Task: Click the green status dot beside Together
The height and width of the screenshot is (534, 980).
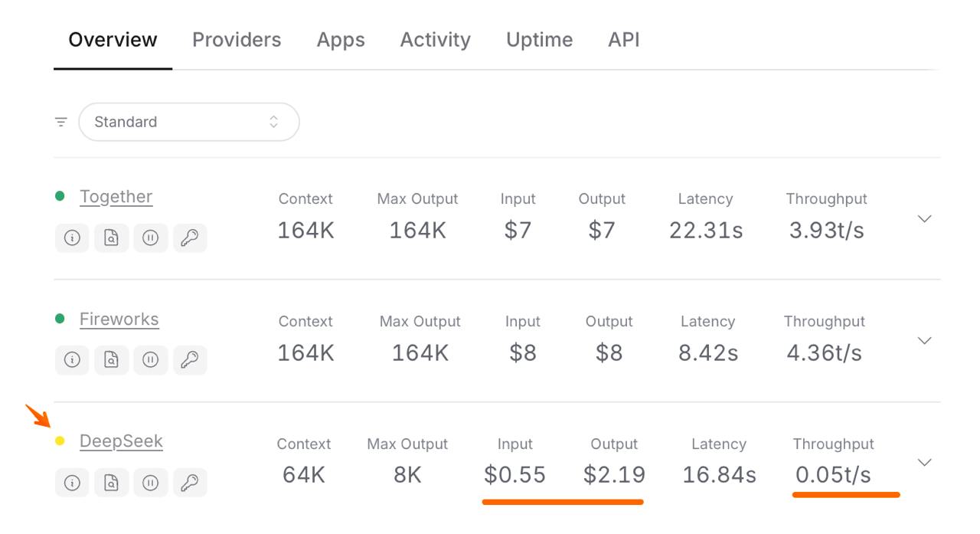Action: [x=60, y=196]
